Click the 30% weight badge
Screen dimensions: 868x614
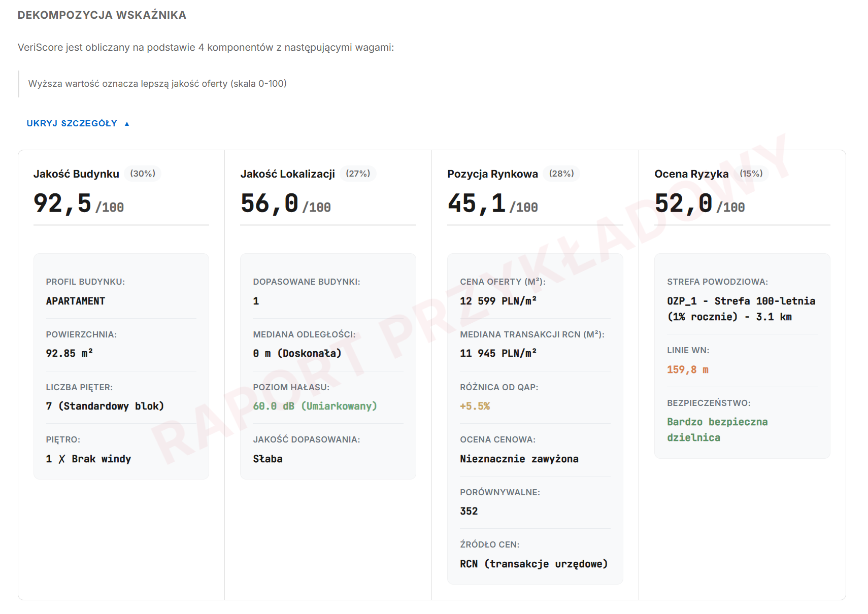(x=143, y=174)
